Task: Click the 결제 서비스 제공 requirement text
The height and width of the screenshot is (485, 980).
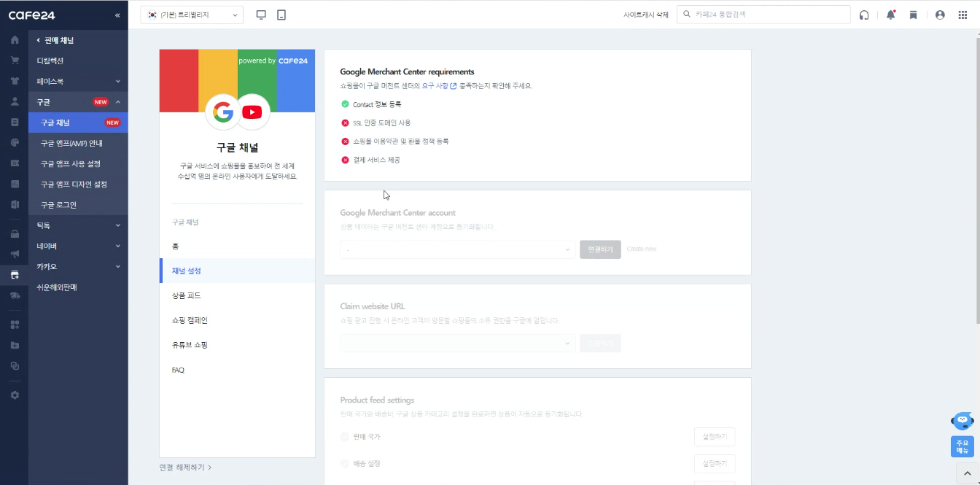Action: point(376,160)
